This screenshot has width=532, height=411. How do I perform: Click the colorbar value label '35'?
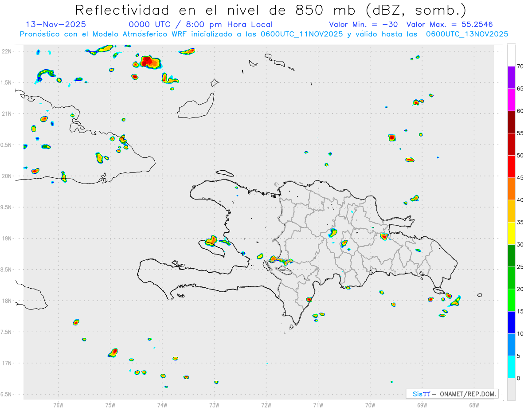pyautogui.click(x=520, y=222)
